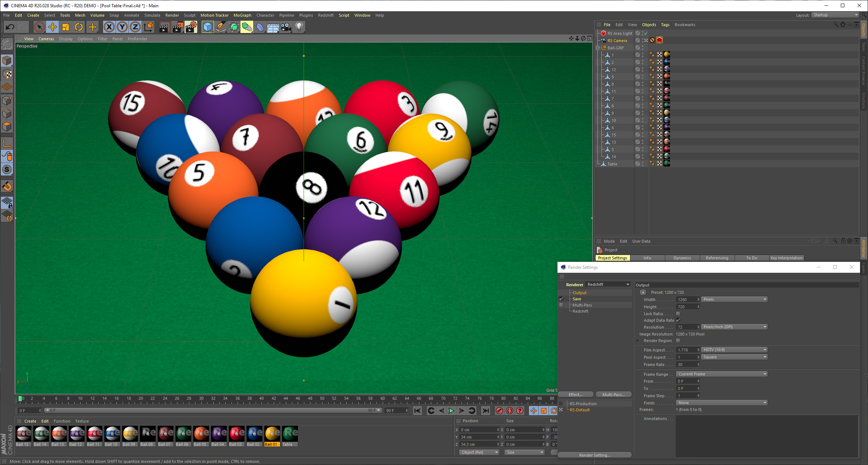Click the Light bulb object icon
This screenshot has height=465, width=868.
point(299,27)
